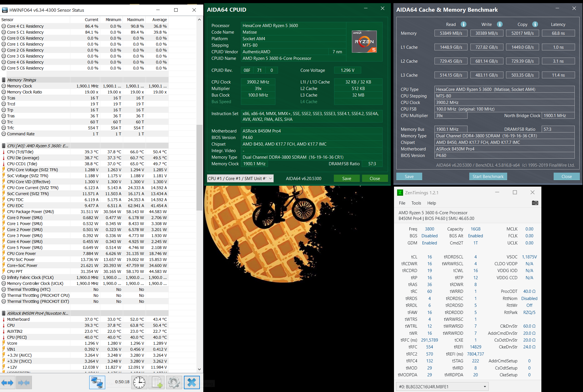Click HWiNFO scrollbar down arrow
Screen dimensions: 583x392
pyautogui.click(x=199, y=369)
